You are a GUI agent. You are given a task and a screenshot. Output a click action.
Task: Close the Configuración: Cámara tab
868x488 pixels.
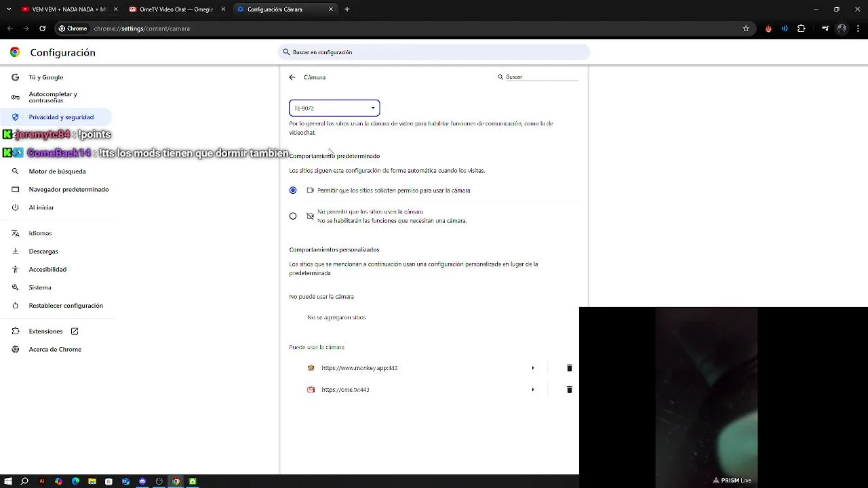[331, 9]
